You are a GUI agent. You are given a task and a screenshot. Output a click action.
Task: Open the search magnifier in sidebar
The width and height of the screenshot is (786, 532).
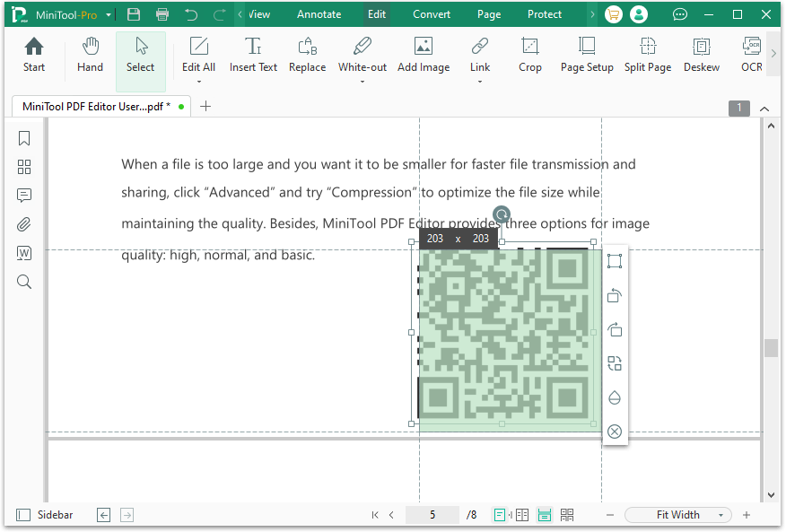[x=24, y=282]
